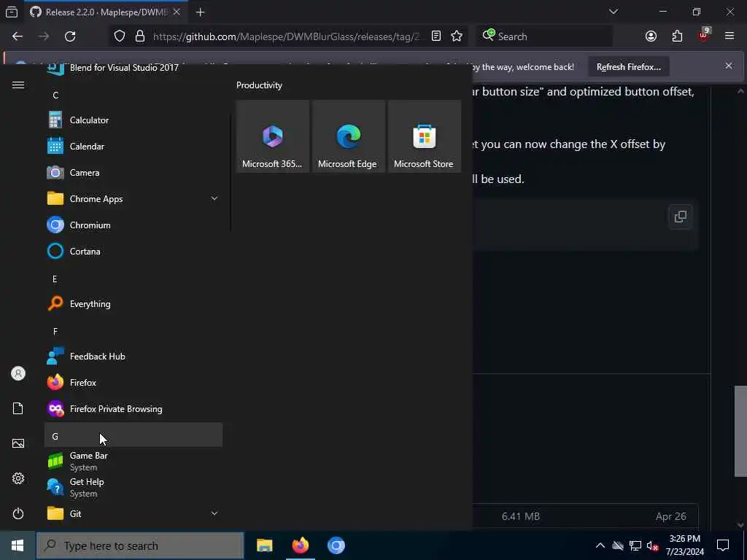Open Pictures from Start sidebar
The image size is (747, 560).
18,443
